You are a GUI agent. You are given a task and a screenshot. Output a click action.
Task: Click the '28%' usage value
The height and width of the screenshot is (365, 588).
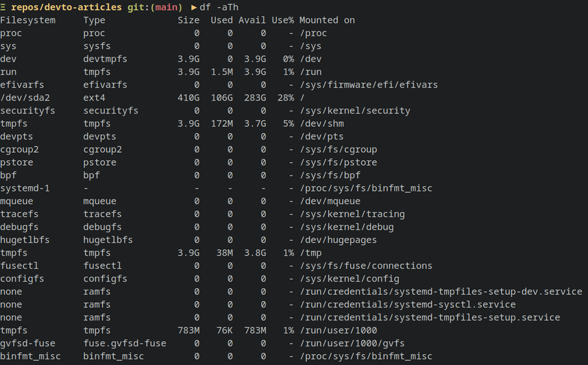pos(285,97)
